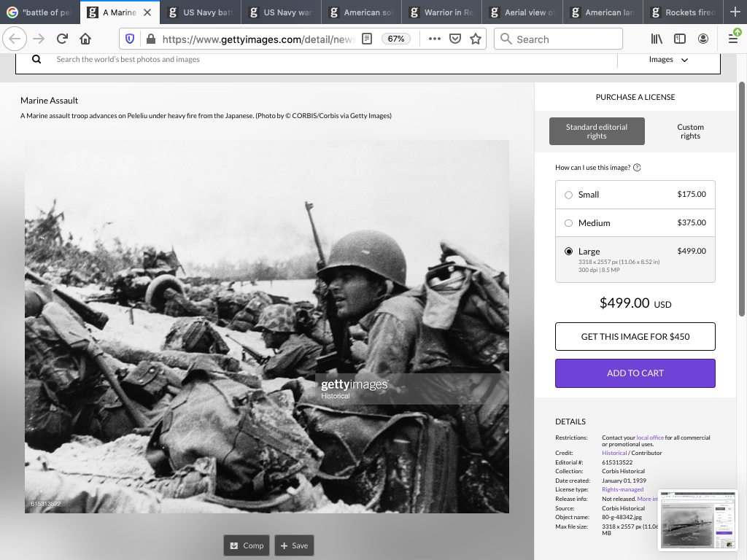The image size is (747, 560).
Task: Open the Firefox hamburger application menu
Action: tap(733, 39)
